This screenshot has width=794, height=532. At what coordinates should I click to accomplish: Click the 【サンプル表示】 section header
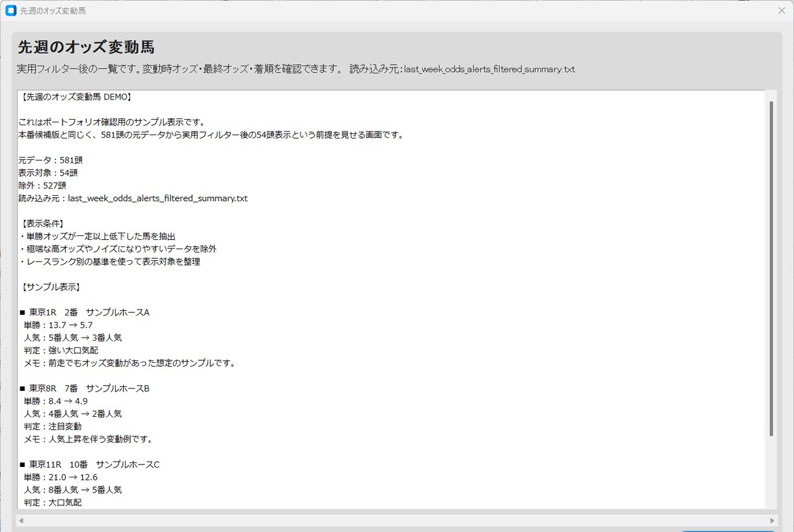tap(51, 287)
